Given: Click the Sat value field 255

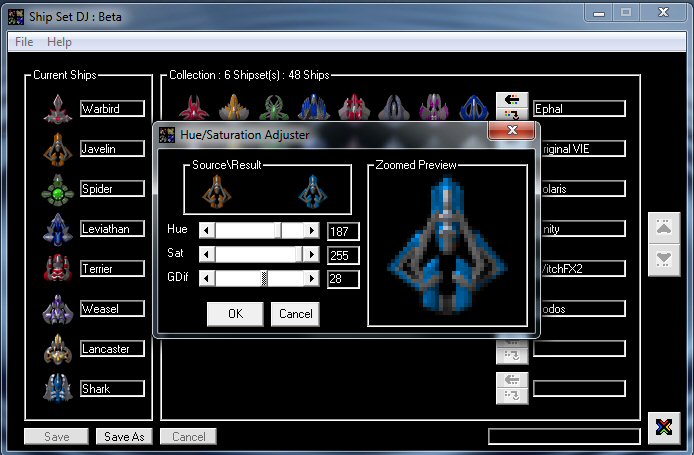Looking at the screenshot, I should [x=343, y=255].
